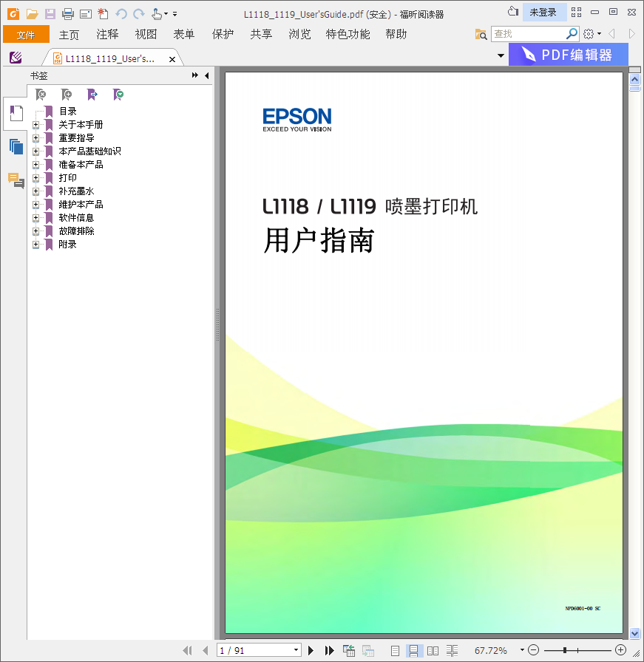Open the 维护本产品 bookmark
644x662 pixels.
(x=81, y=205)
